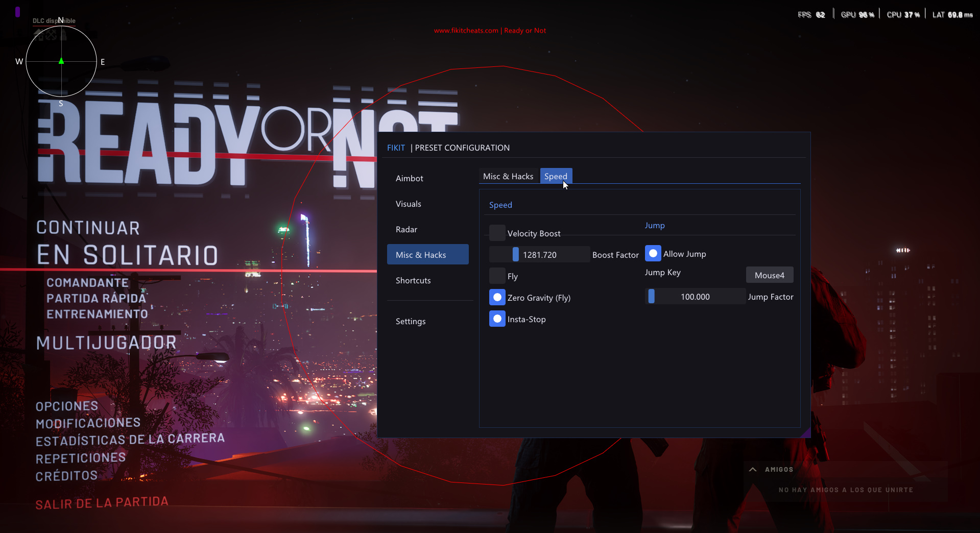
Task: Collapse the AMIGOS panel chevron
Action: 753,469
